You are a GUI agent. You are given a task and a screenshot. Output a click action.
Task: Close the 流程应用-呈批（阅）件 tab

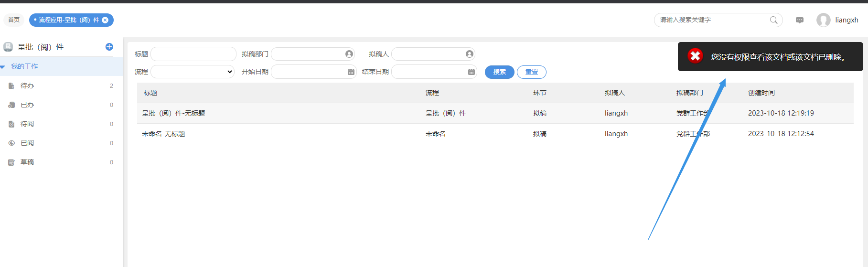(x=105, y=20)
